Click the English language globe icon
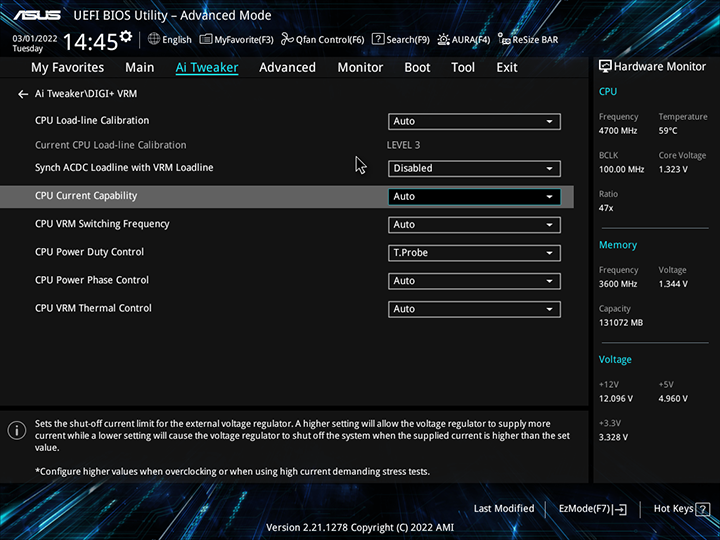The height and width of the screenshot is (540, 720). [x=154, y=40]
